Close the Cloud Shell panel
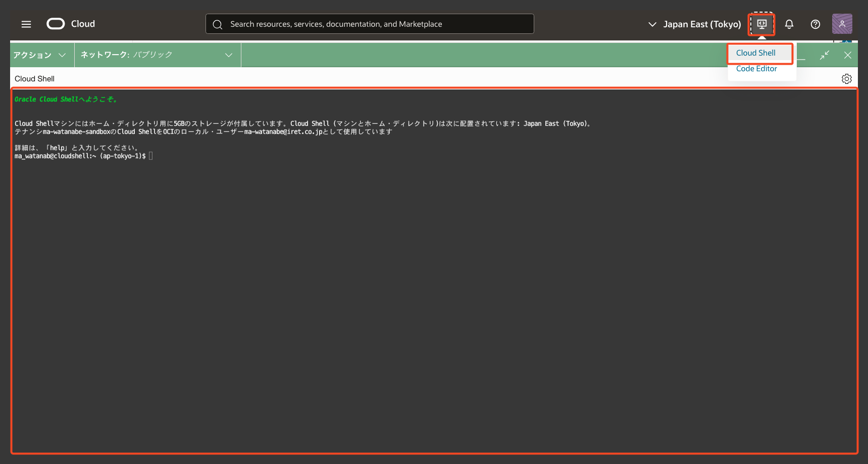 847,55
